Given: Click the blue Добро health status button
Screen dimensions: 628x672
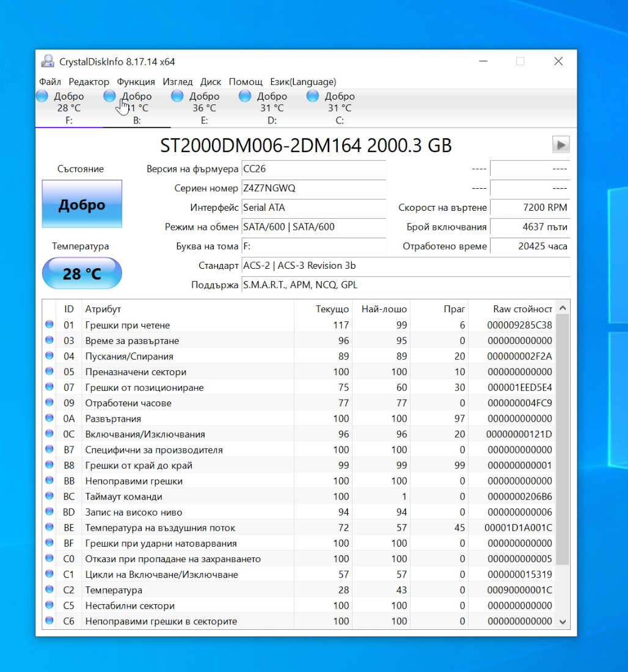Looking at the screenshot, I should point(82,204).
